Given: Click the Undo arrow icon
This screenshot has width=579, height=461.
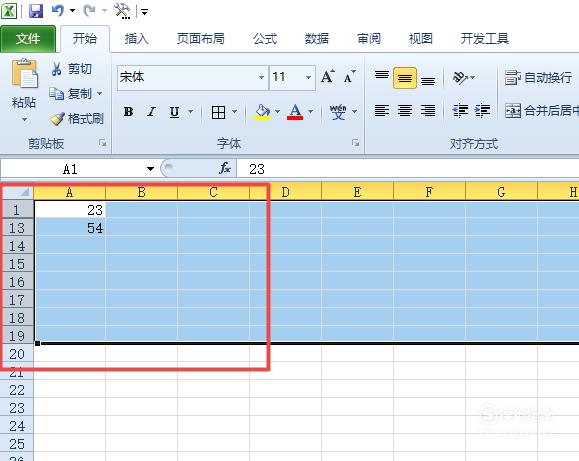Looking at the screenshot, I should [58, 10].
